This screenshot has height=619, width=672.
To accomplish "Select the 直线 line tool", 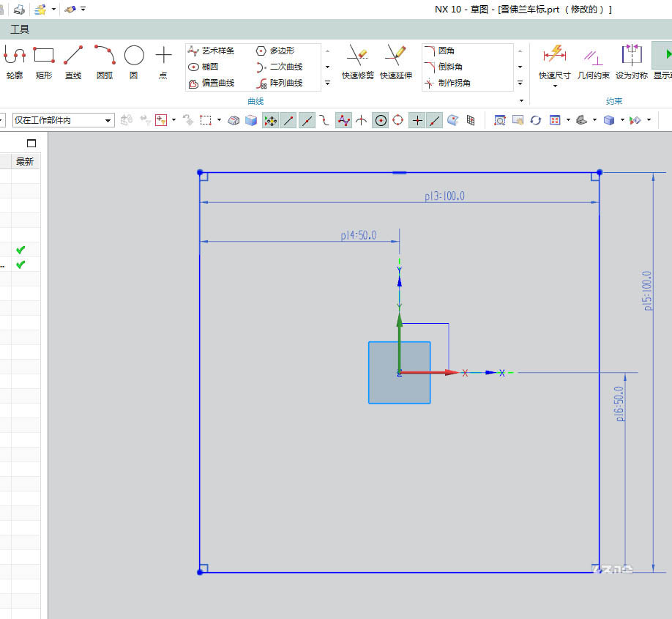I will point(73,62).
